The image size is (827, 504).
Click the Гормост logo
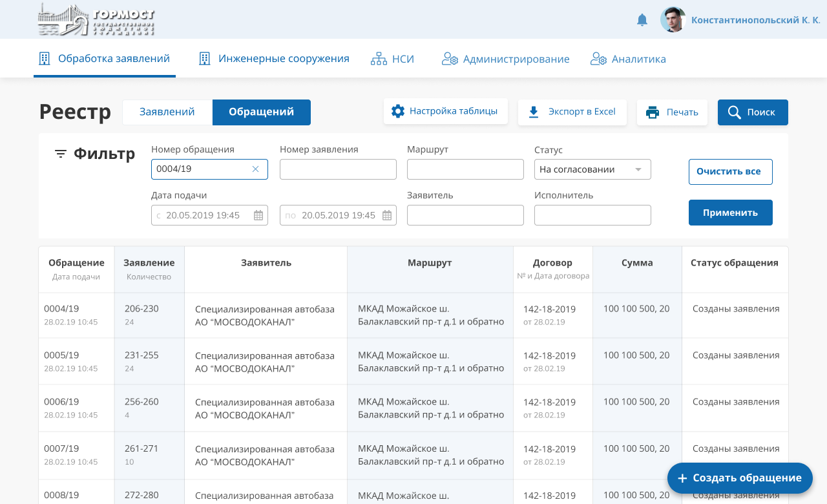pyautogui.click(x=96, y=19)
